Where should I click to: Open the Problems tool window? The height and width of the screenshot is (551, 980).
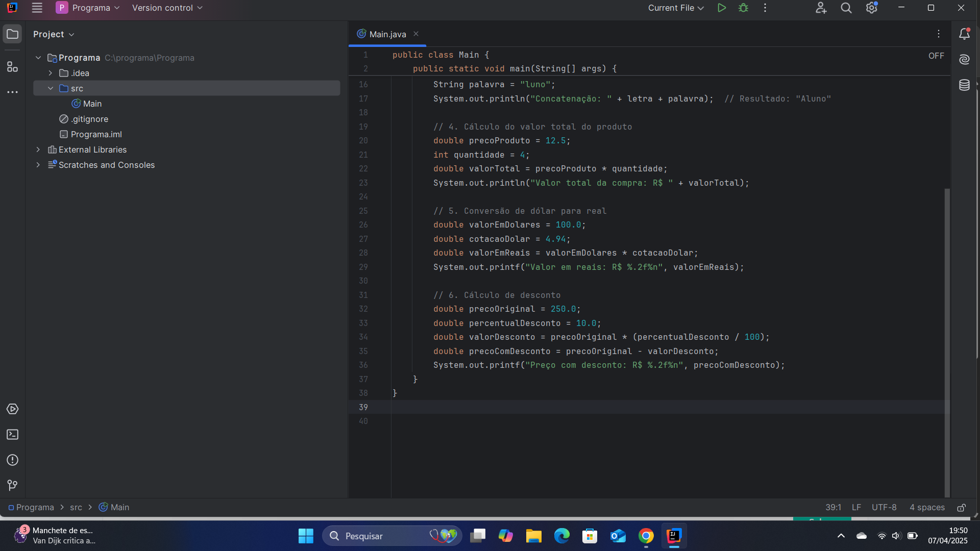point(12,460)
